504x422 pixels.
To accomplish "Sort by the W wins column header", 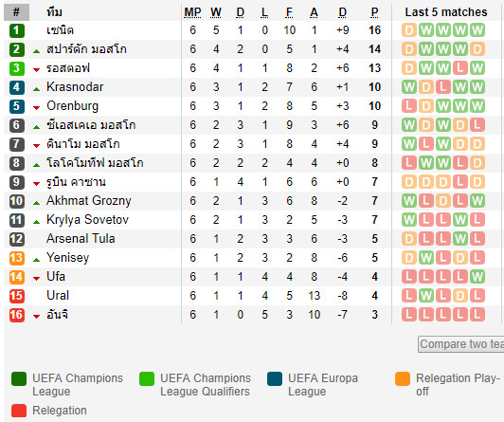I will [x=216, y=12].
